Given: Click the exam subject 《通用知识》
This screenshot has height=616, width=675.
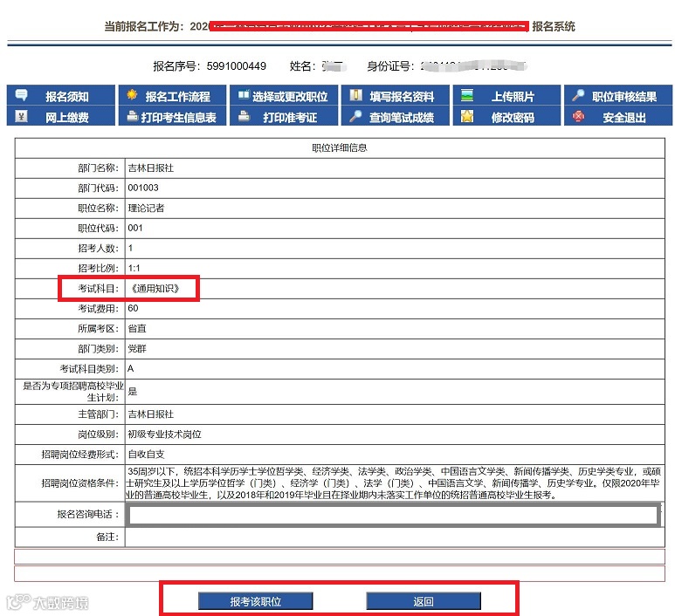Looking at the screenshot, I should 155,288.
